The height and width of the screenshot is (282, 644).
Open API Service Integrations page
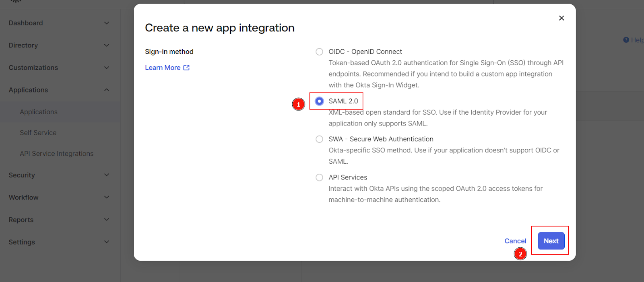pyautogui.click(x=56, y=154)
